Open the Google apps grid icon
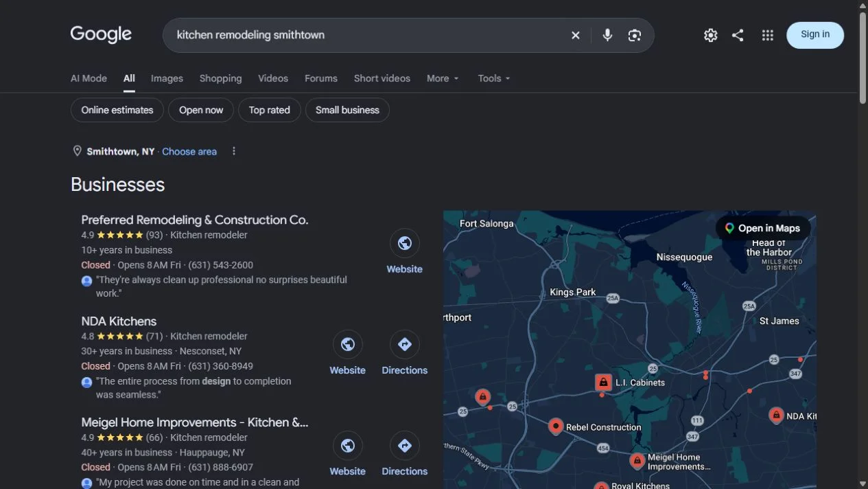This screenshot has width=868, height=489. [x=768, y=35]
